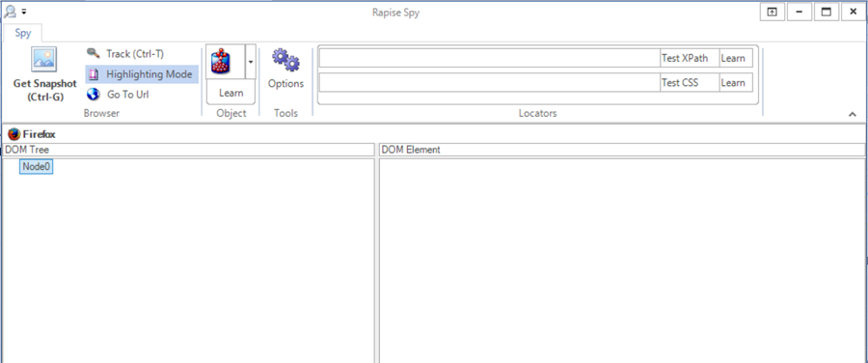Click the Get Snapshot picture icon

pyautogui.click(x=44, y=60)
